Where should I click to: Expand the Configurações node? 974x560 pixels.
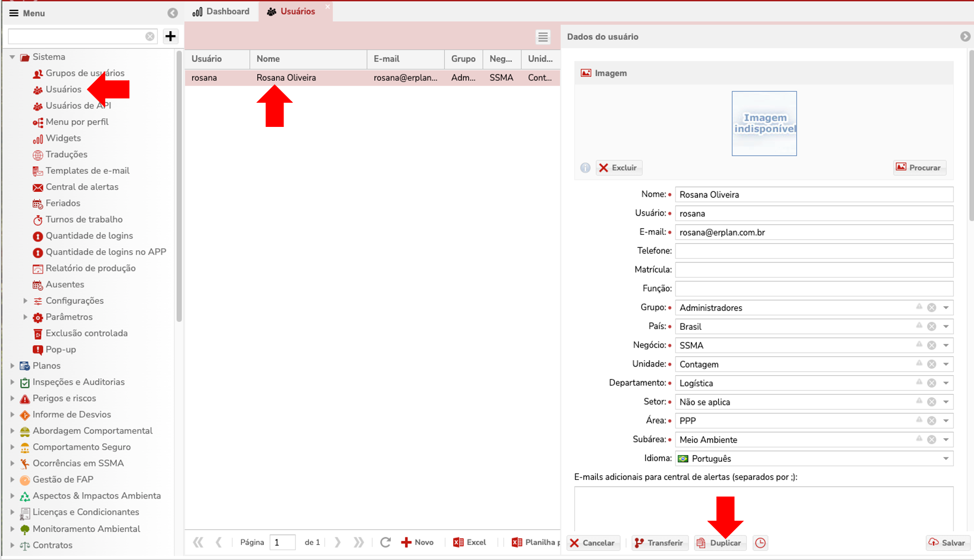25,301
